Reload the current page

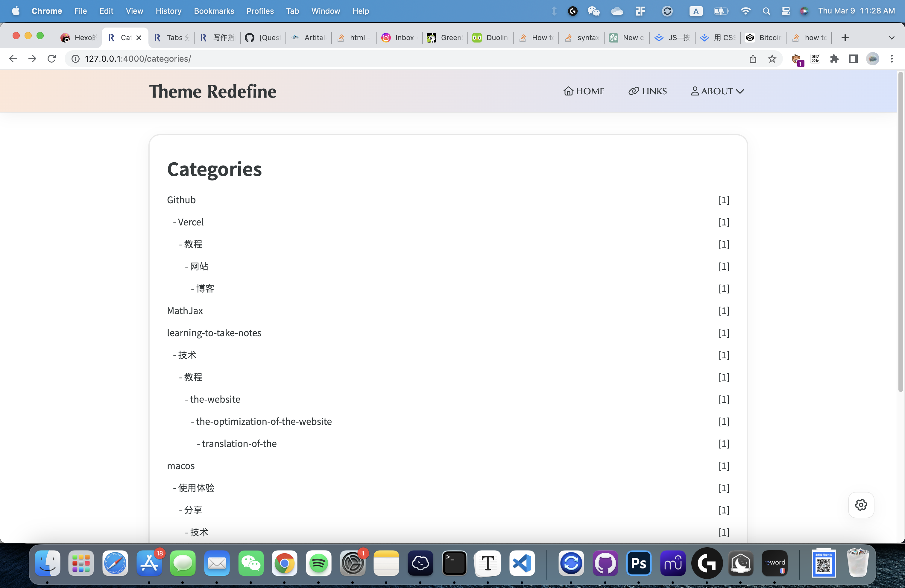coord(52,59)
